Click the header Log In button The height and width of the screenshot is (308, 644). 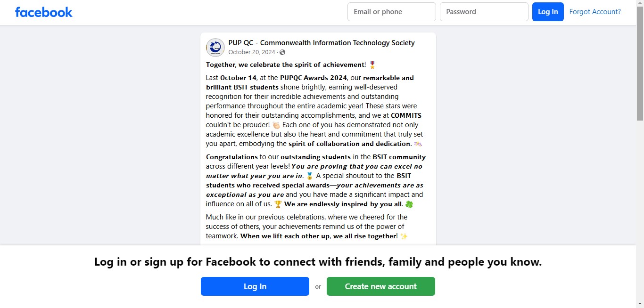tap(548, 12)
